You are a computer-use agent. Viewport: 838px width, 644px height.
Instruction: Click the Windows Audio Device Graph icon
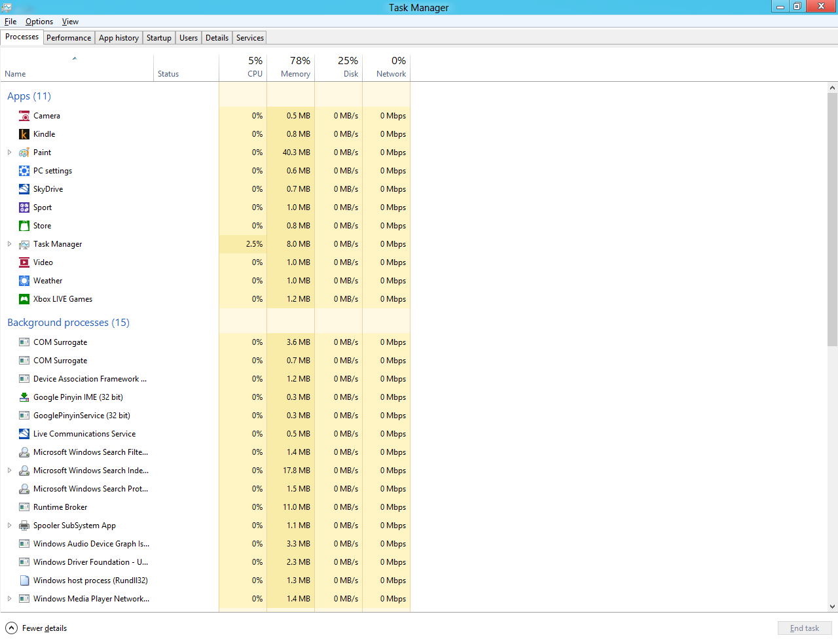[24, 544]
